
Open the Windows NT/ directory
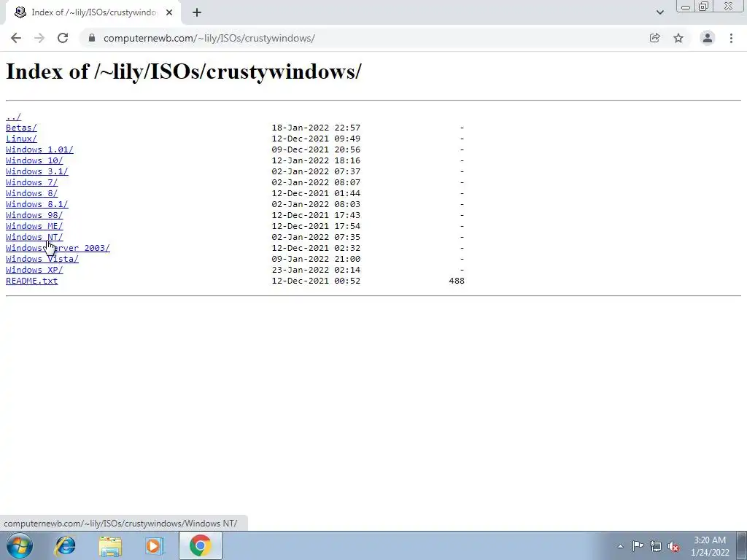click(x=34, y=237)
